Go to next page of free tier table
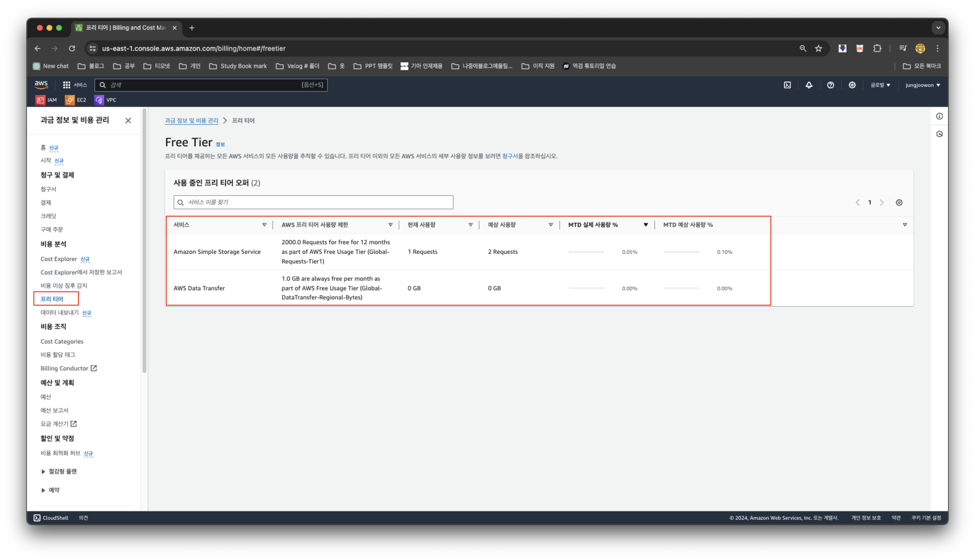The width and height of the screenshot is (975, 560). [x=881, y=203]
